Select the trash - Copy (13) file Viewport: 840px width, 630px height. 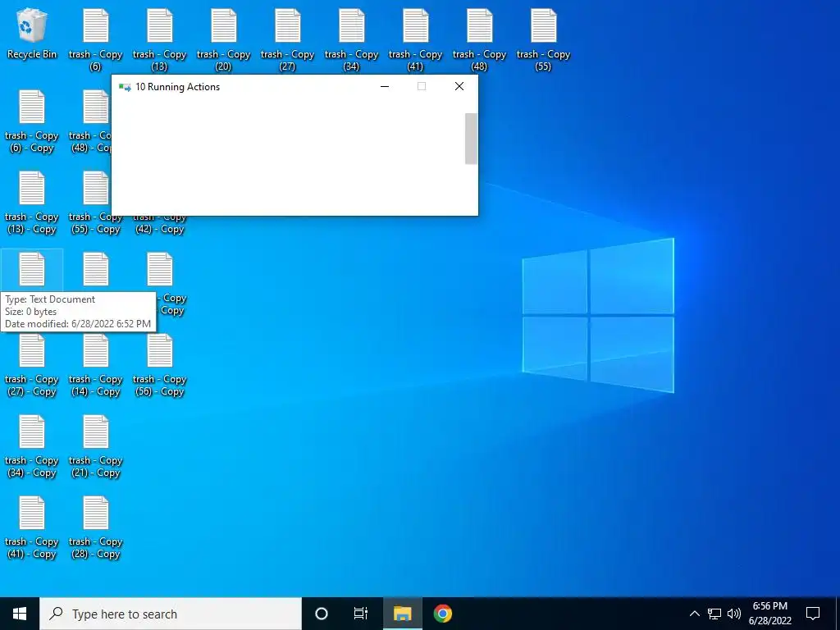click(159, 39)
